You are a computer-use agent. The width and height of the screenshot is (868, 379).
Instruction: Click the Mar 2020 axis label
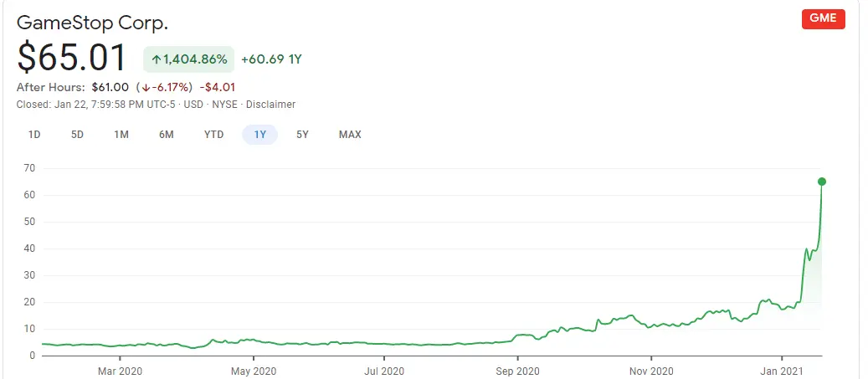tap(120, 370)
